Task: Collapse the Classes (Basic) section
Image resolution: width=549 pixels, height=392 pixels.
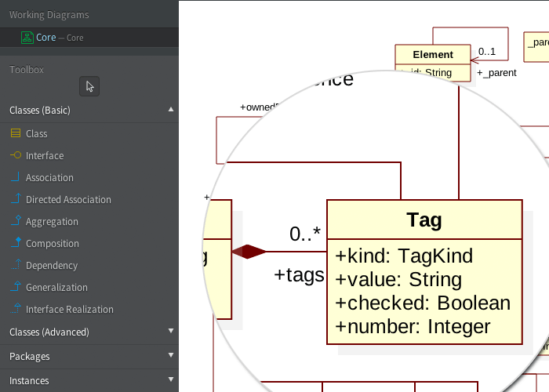Action: tap(171, 110)
